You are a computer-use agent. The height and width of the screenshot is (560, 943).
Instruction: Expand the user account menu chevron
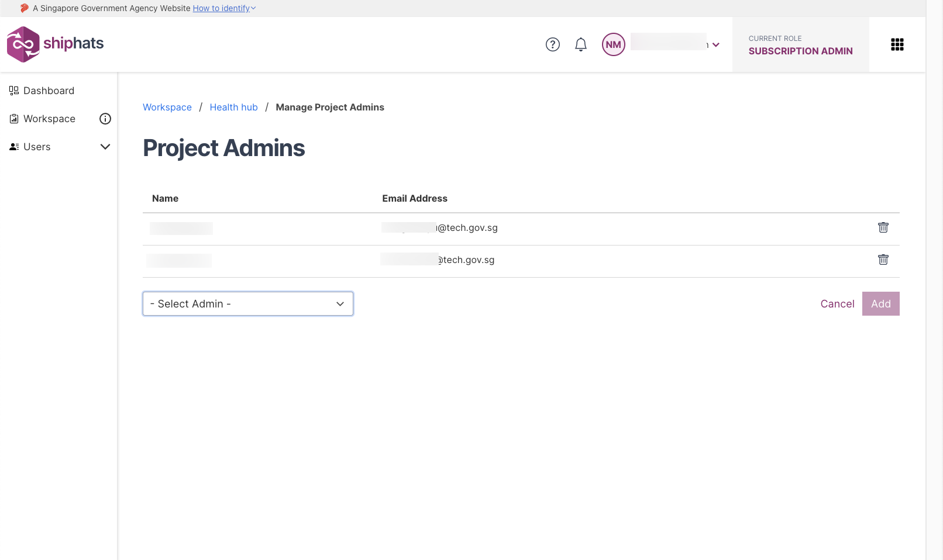(x=715, y=45)
